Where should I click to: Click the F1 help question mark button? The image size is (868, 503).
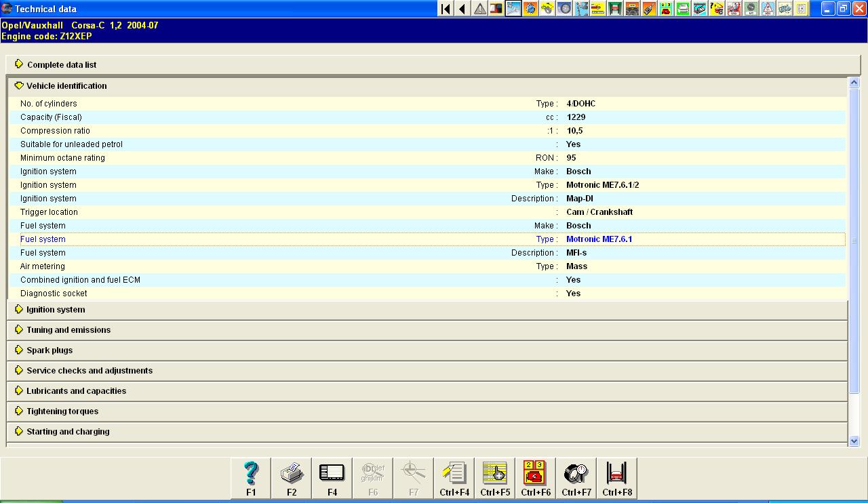[251, 479]
